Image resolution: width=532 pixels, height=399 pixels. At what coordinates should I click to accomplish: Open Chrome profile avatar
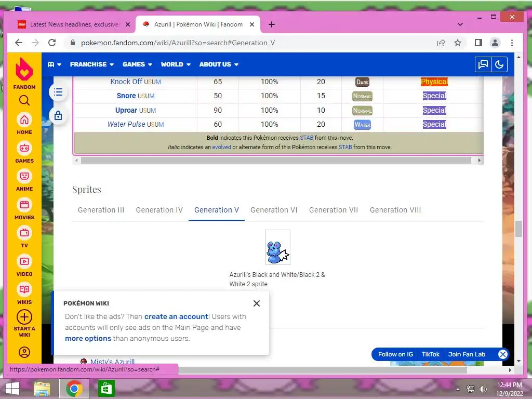click(495, 43)
